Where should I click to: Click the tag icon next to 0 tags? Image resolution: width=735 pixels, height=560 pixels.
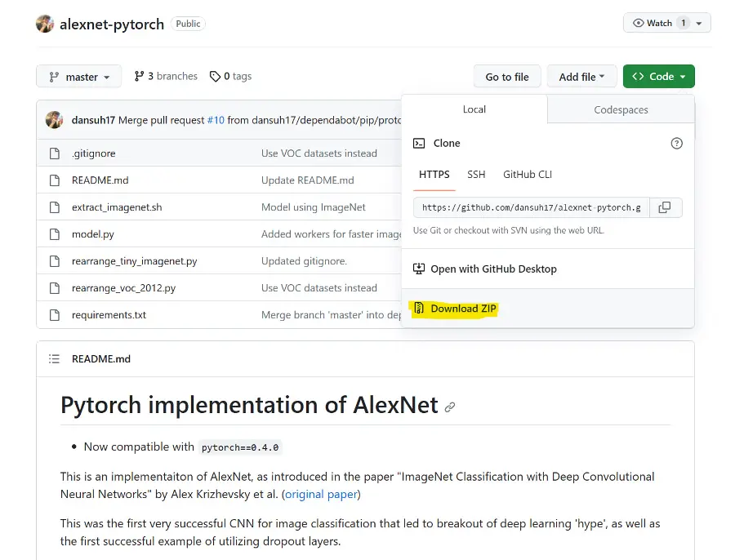point(215,77)
